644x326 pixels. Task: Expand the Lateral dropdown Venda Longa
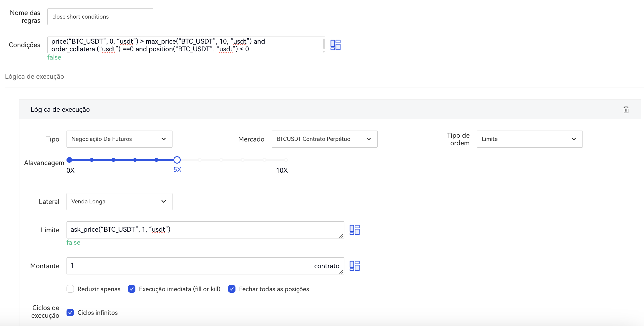tap(119, 202)
